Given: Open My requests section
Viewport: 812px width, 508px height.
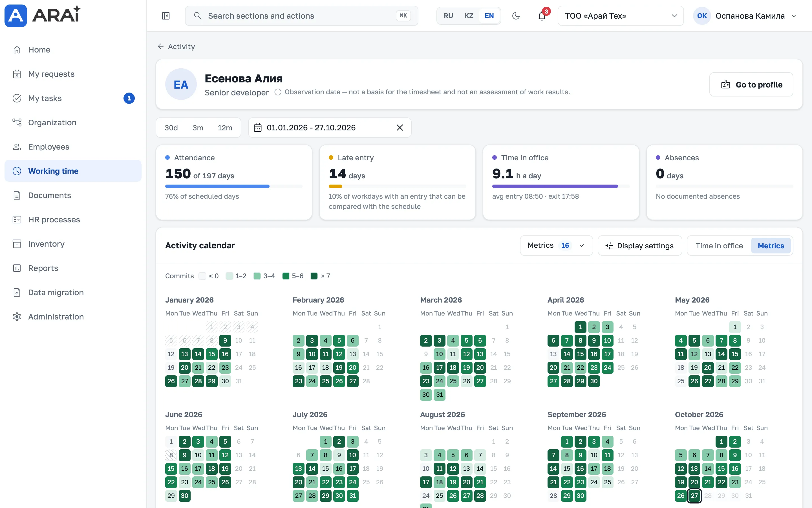Looking at the screenshot, I should click(73, 74).
